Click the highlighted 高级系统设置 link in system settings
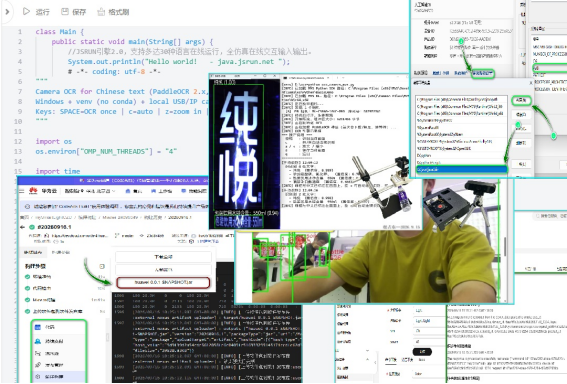 (483, 73)
